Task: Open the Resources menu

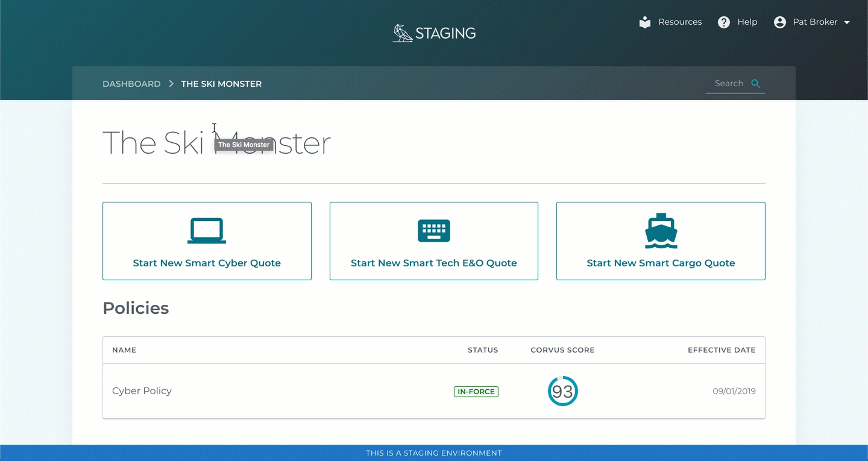Action: tap(670, 22)
